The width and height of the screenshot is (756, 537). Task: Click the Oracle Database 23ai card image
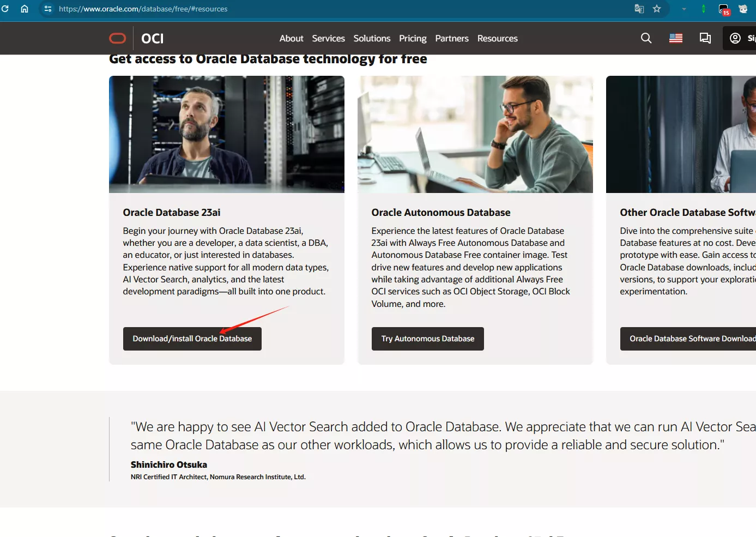[x=227, y=134]
